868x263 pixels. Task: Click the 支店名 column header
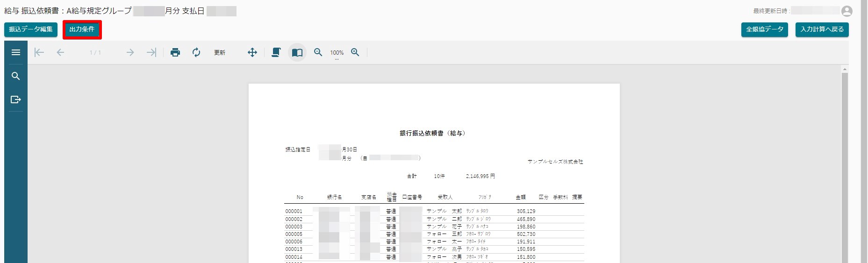click(369, 197)
